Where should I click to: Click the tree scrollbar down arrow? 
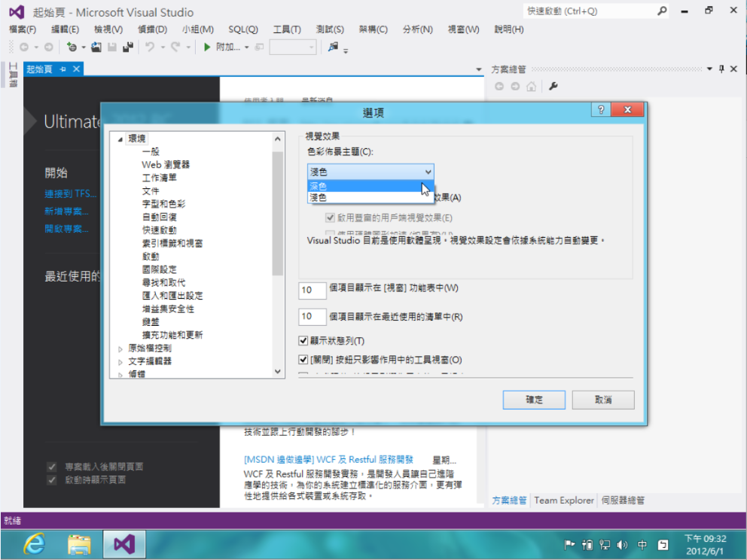point(278,372)
